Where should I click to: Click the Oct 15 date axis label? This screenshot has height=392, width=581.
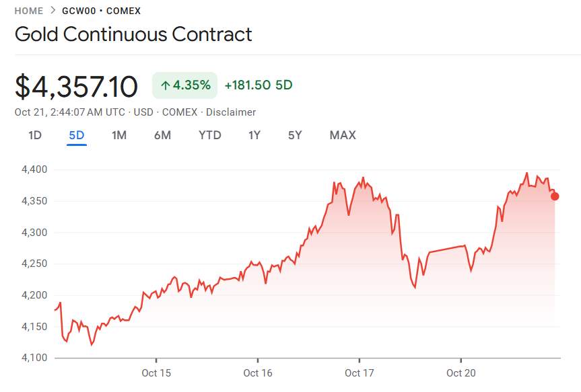[156, 373]
